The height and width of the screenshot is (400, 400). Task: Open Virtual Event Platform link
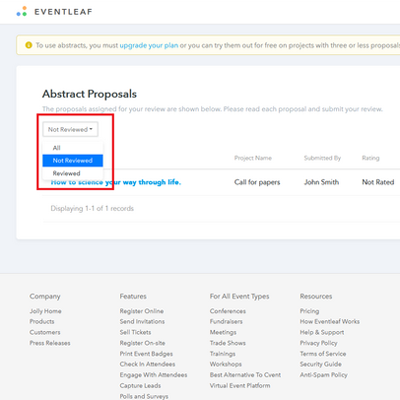click(x=240, y=386)
